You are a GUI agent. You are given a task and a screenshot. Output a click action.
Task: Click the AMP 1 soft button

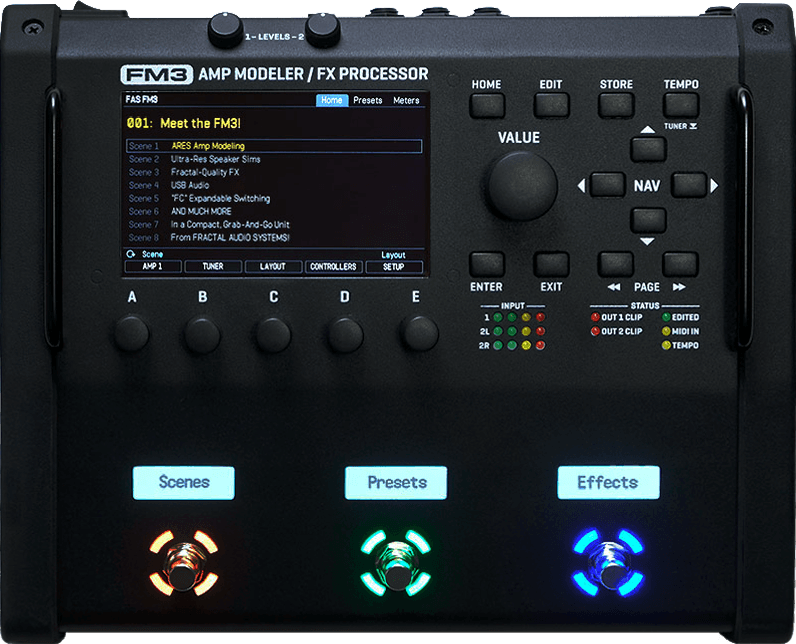click(153, 266)
